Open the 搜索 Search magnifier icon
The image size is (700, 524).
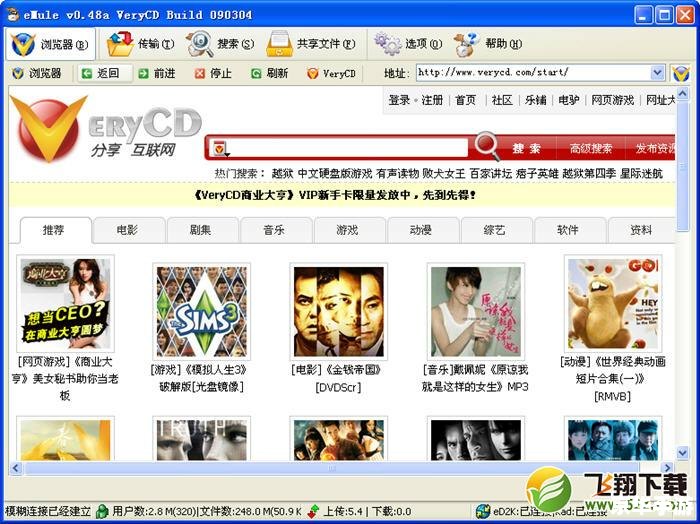click(199, 44)
